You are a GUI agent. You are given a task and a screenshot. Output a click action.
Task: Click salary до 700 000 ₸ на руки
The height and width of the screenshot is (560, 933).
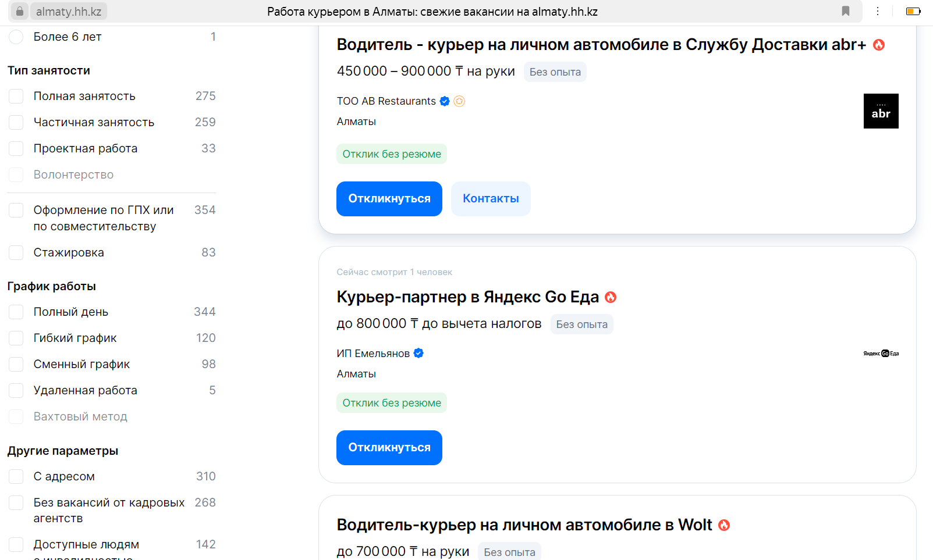click(403, 551)
